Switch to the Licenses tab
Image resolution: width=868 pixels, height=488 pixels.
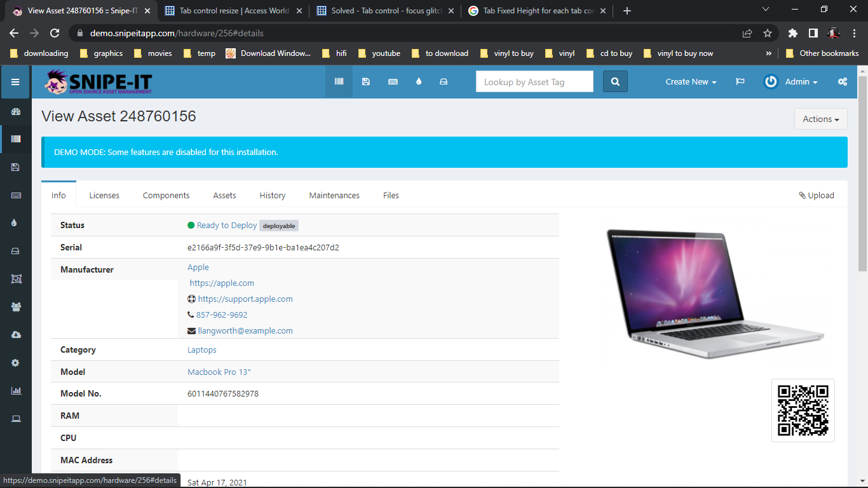coord(104,195)
